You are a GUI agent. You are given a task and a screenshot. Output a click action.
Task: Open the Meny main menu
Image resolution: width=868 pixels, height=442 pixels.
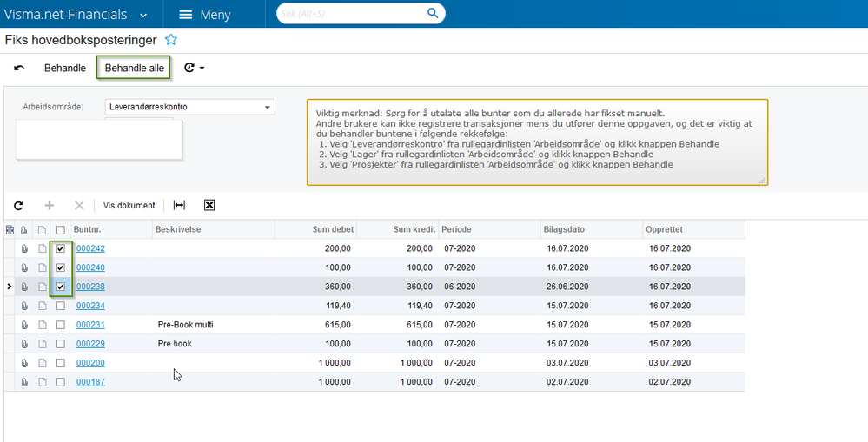point(204,15)
